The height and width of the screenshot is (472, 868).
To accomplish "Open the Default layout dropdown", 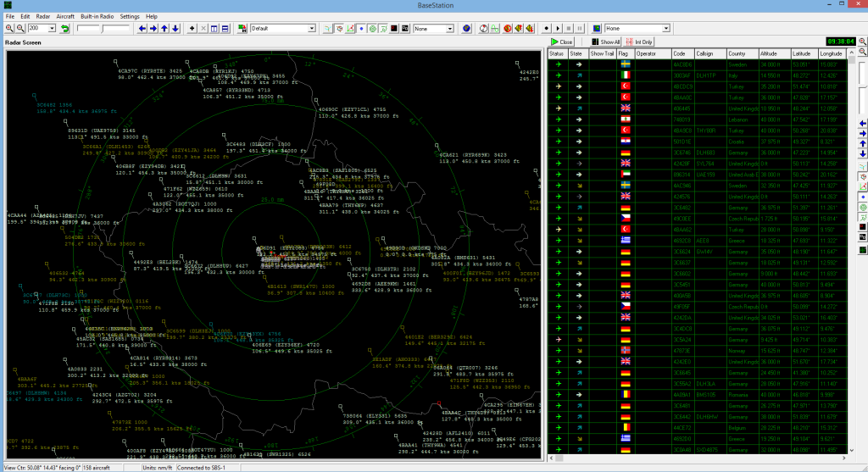I will pos(312,28).
